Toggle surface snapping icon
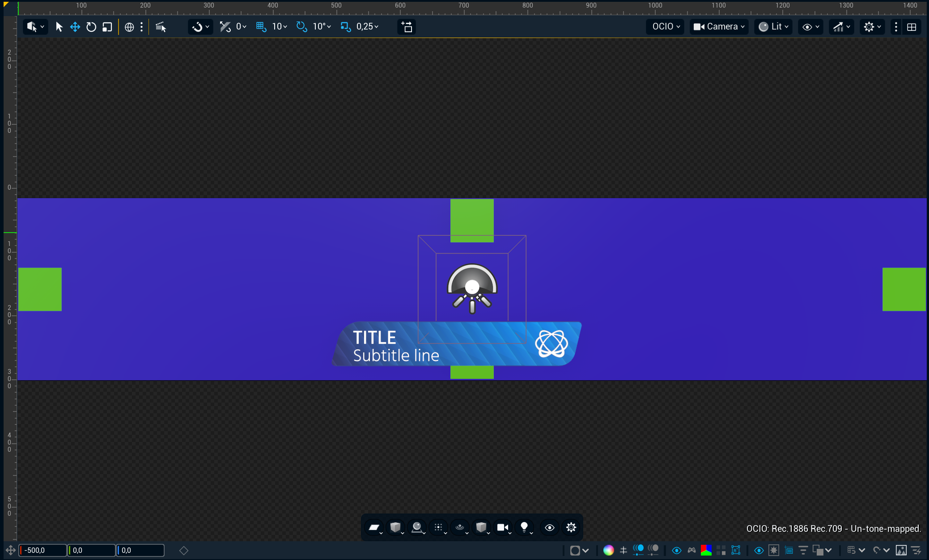This screenshot has width=929, height=560. (x=225, y=27)
